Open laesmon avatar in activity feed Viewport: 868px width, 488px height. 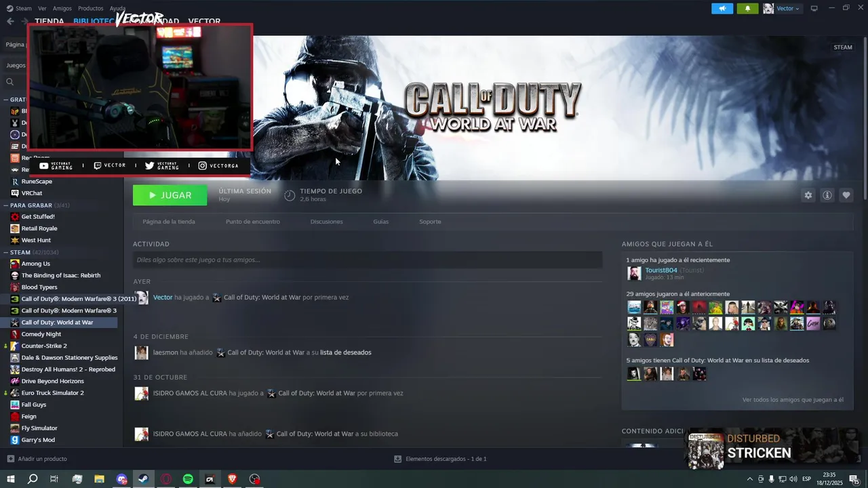(141, 352)
